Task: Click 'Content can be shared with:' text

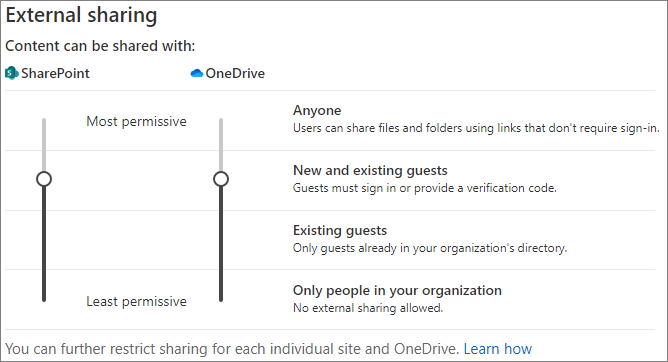Action: click(100, 46)
